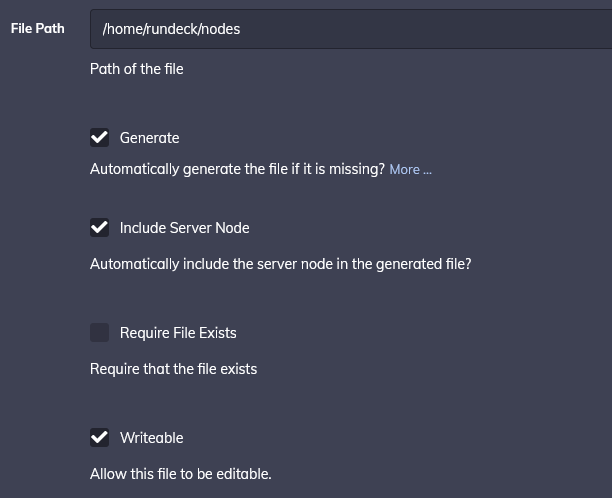
Task: Click the checkmark icon beside Include Server Node
Action: (x=100, y=228)
